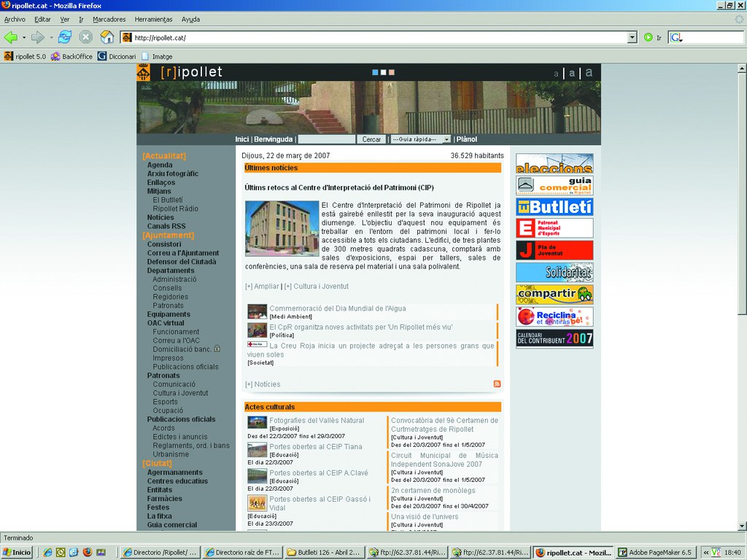Click the green Go button beside address bar
This screenshot has height=560, width=747.
pos(648,37)
